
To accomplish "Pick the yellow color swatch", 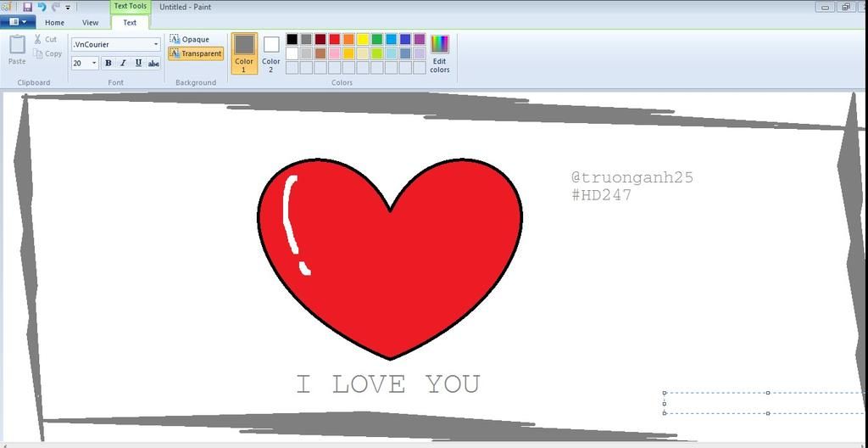I will click(x=363, y=39).
